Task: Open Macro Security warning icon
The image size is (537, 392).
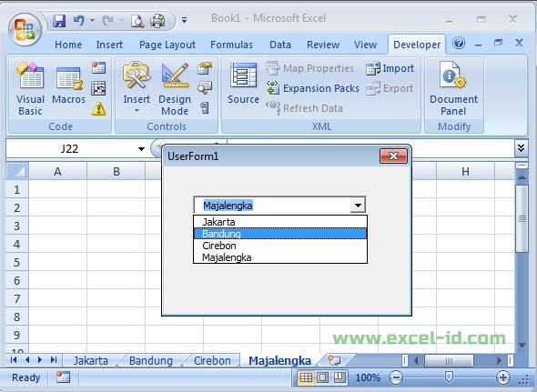Action: tap(98, 109)
